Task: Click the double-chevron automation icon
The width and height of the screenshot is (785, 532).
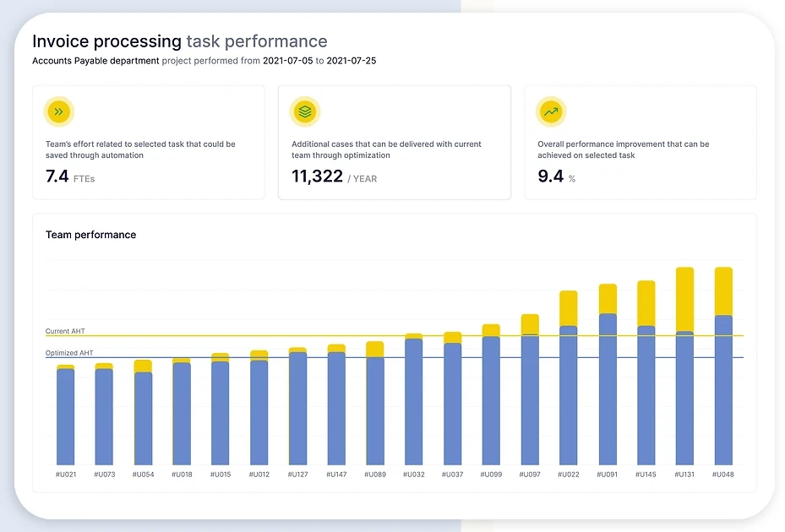Action: pos(58,111)
